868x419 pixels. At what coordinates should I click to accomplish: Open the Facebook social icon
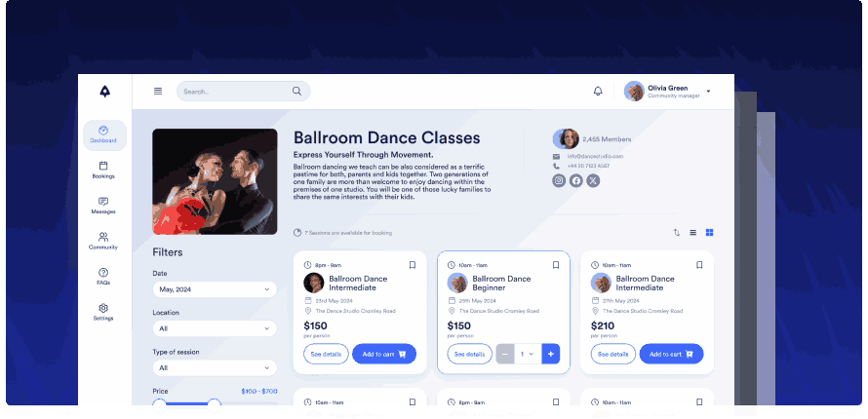576,181
